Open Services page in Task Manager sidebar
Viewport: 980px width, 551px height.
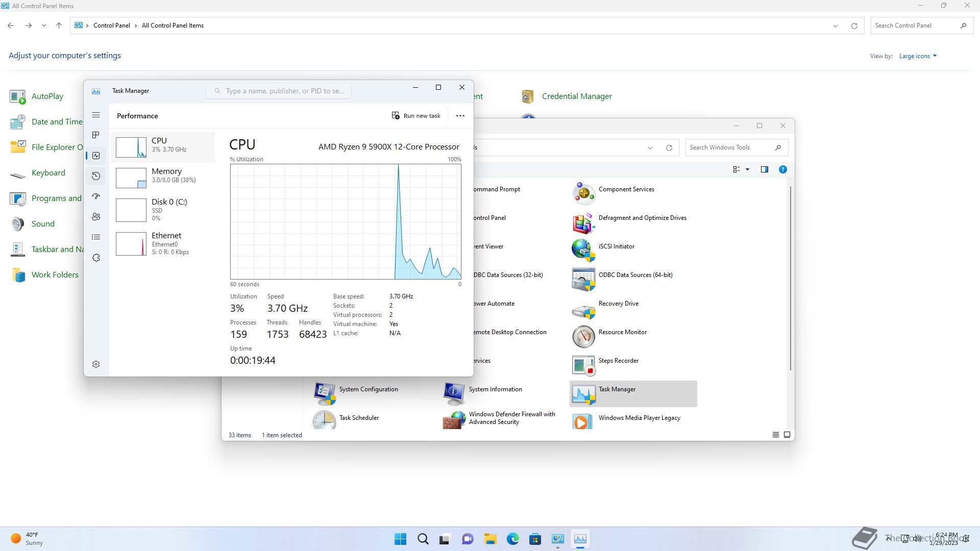(96, 258)
